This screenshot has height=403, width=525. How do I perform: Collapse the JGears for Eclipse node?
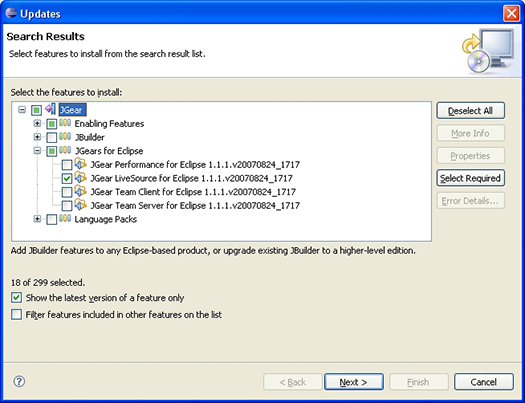click(x=37, y=151)
